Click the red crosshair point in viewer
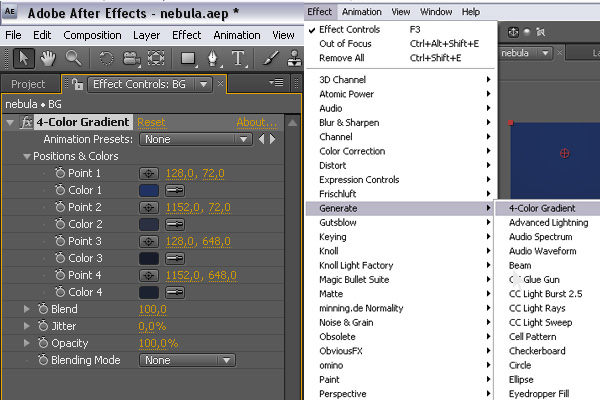The width and height of the screenshot is (600, 400). (564, 153)
